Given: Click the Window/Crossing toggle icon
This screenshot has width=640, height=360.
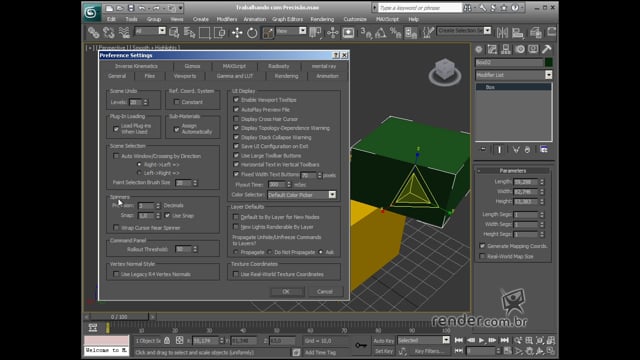Looking at the screenshot, I should (220, 33).
